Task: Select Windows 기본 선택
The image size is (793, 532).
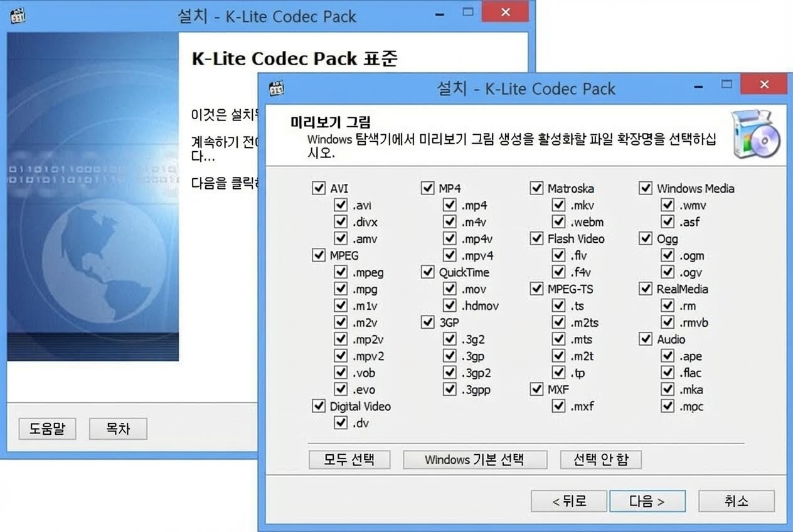Action: click(475, 459)
